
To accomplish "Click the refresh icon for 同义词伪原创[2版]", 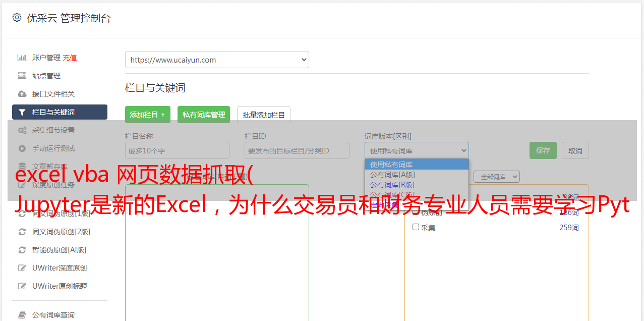I will click(22, 232).
